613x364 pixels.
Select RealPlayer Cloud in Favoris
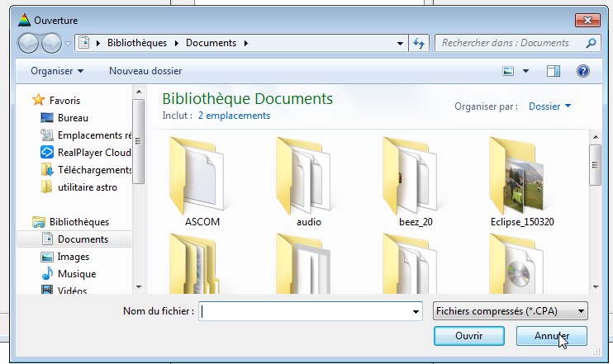(94, 153)
